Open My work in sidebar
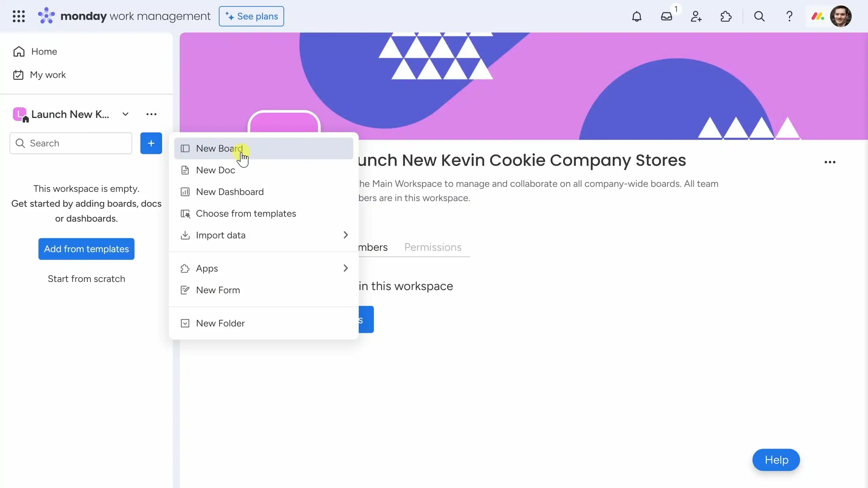Image resolution: width=868 pixels, height=488 pixels. [x=39, y=75]
